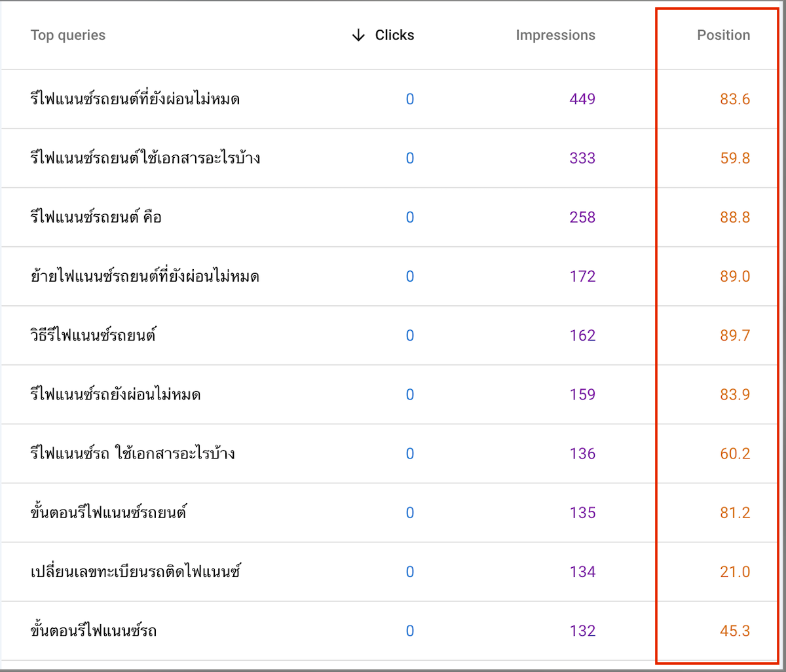Select the position value 21.0
Viewport: 786px width, 672px height.
[x=737, y=572]
